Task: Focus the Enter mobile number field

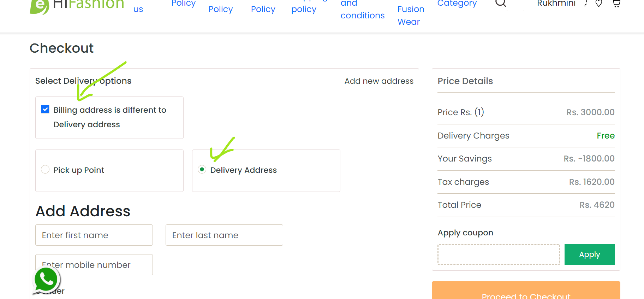Action: pyautogui.click(x=94, y=265)
